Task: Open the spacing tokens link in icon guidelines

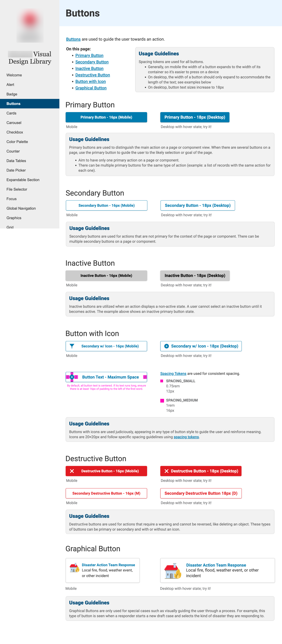Action: tap(186, 437)
